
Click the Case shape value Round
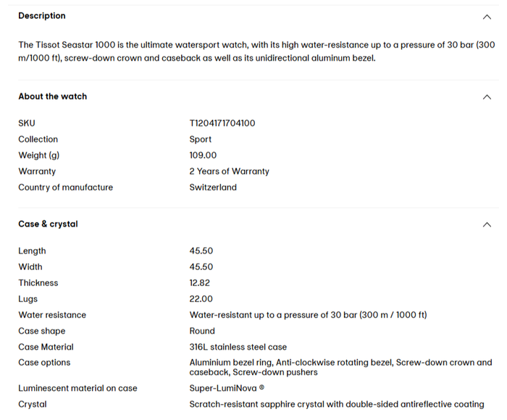click(202, 331)
